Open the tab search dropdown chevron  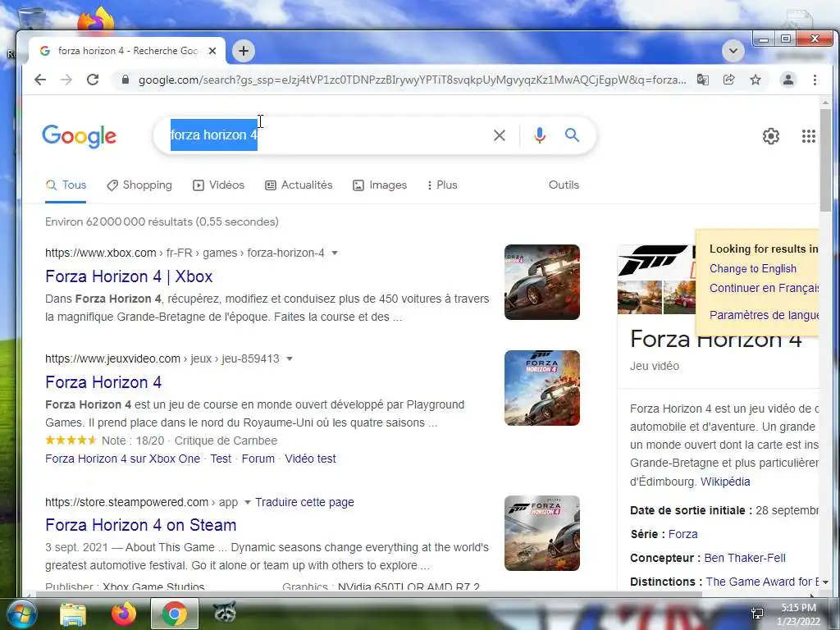tap(733, 51)
